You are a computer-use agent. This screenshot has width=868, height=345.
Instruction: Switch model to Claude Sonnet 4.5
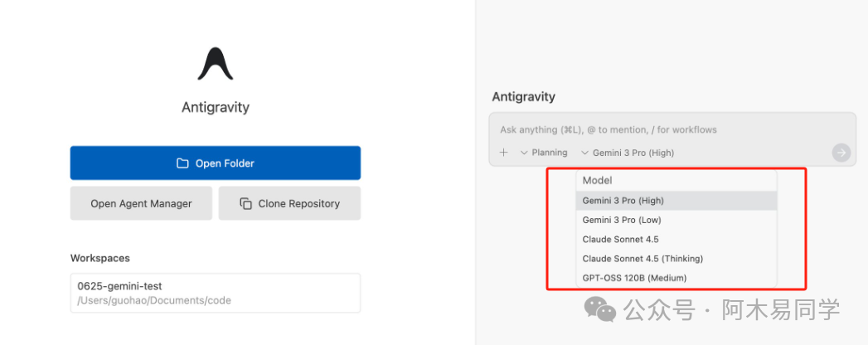pyautogui.click(x=620, y=239)
